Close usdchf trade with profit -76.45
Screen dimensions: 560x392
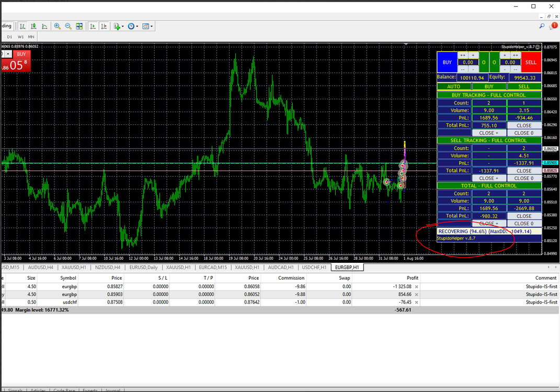pyautogui.click(x=416, y=302)
